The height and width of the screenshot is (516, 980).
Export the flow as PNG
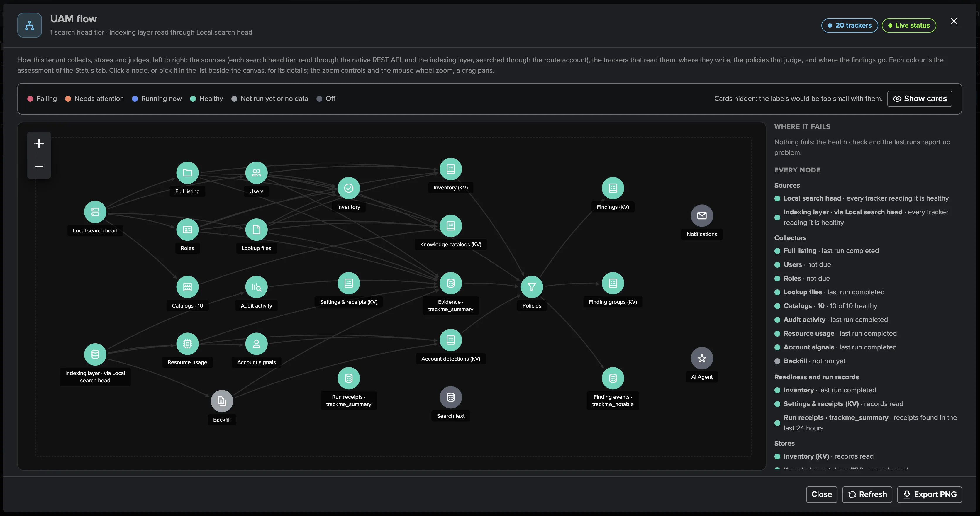point(929,494)
